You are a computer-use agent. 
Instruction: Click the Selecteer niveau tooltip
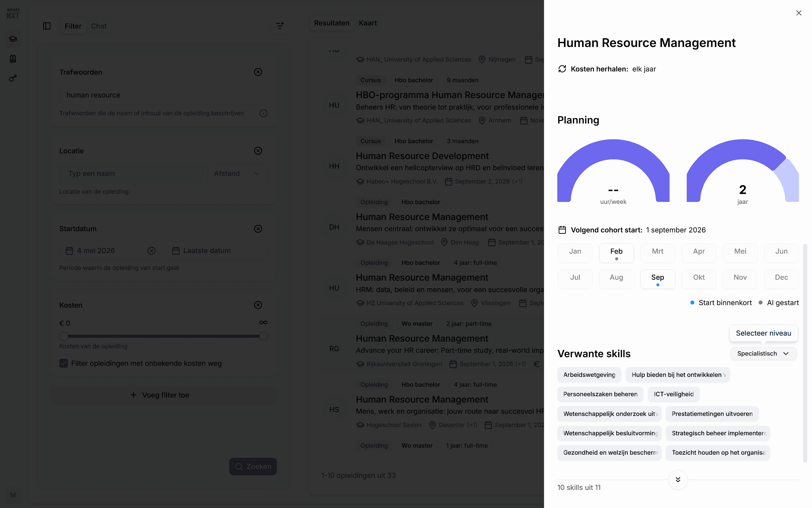(x=763, y=333)
